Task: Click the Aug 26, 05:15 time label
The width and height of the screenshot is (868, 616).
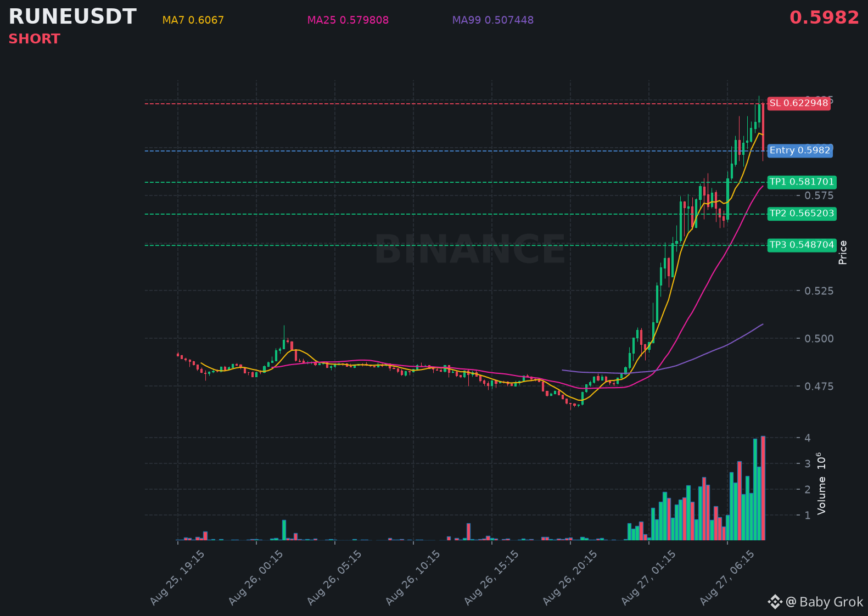Action: (334, 578)
